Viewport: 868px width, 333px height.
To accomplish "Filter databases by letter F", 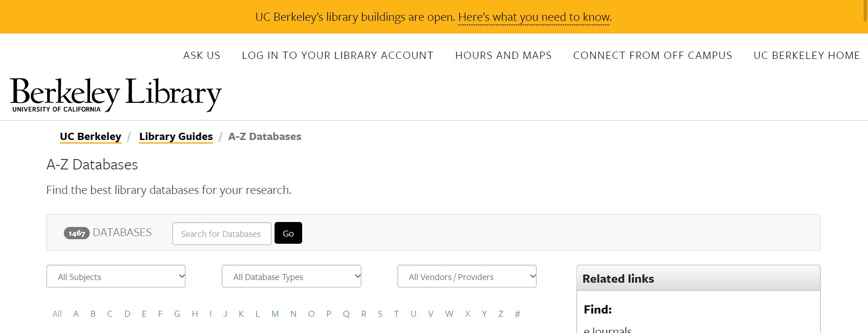I will click(160, 314).
